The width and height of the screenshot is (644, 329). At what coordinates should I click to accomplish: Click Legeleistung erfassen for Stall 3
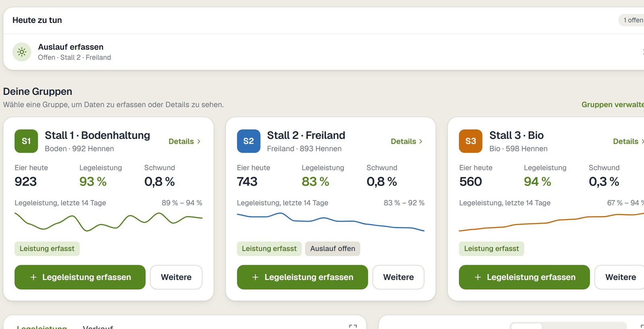524,277
